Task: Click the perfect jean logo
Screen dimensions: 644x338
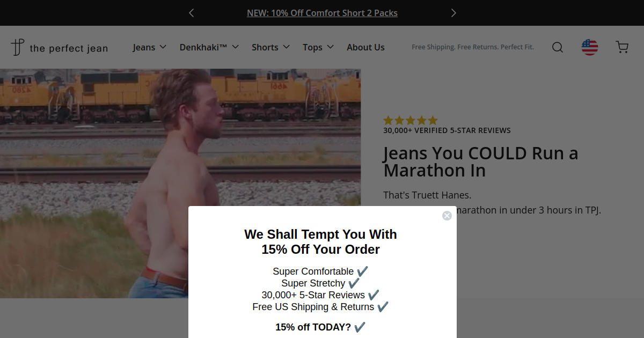Action: point(59,48)
